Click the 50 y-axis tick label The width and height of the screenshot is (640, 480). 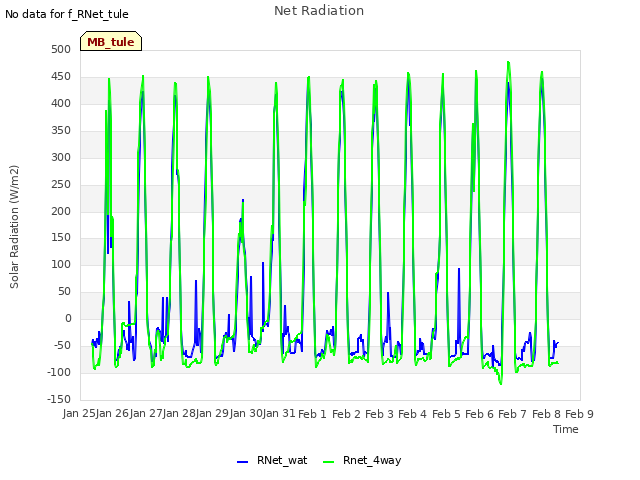[64, 291]
